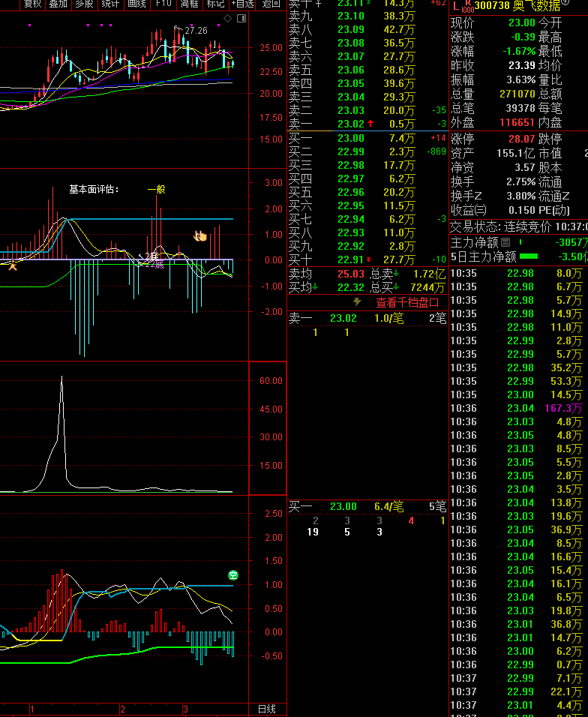Viewport: 588px width, 717px height.
Task: Select 卖五 row at 23.06
Action: coord(368,70)
